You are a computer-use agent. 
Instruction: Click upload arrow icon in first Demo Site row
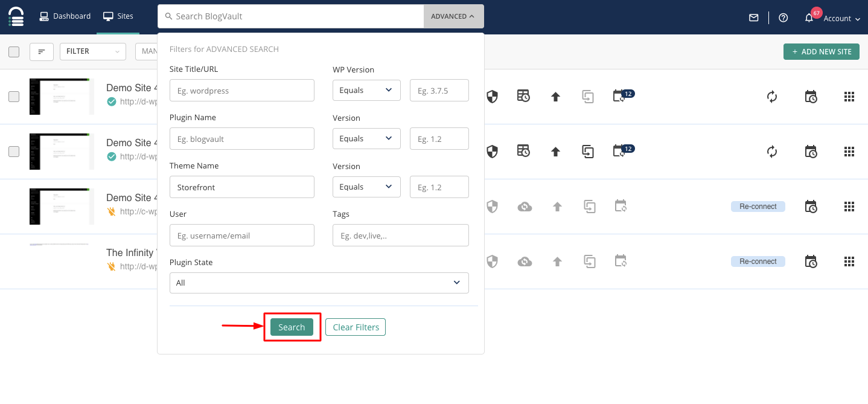click(556, 97)
